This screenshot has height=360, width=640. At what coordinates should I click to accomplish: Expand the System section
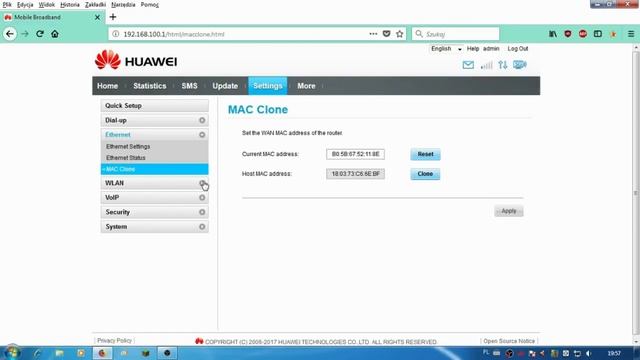(202, 227)
